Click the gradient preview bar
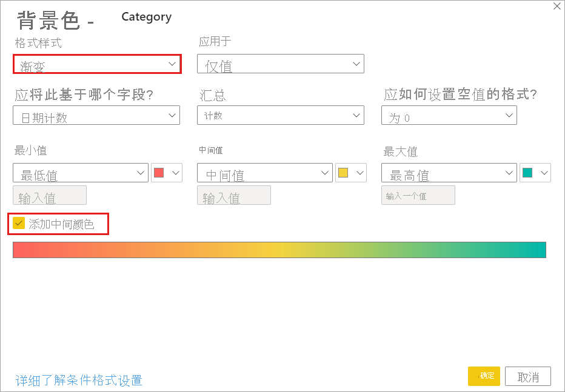565x392 pixels. [x=280, y=250]
